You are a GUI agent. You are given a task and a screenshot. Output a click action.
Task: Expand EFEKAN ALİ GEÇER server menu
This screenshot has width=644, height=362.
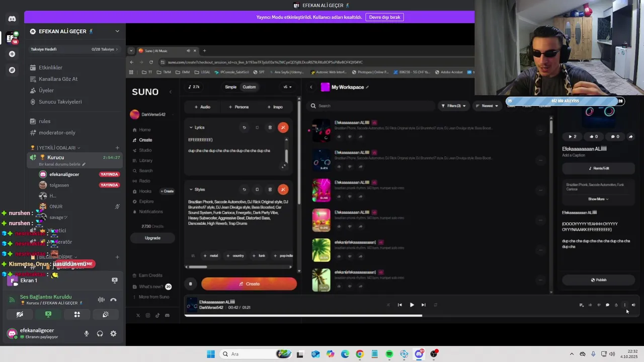117,31
